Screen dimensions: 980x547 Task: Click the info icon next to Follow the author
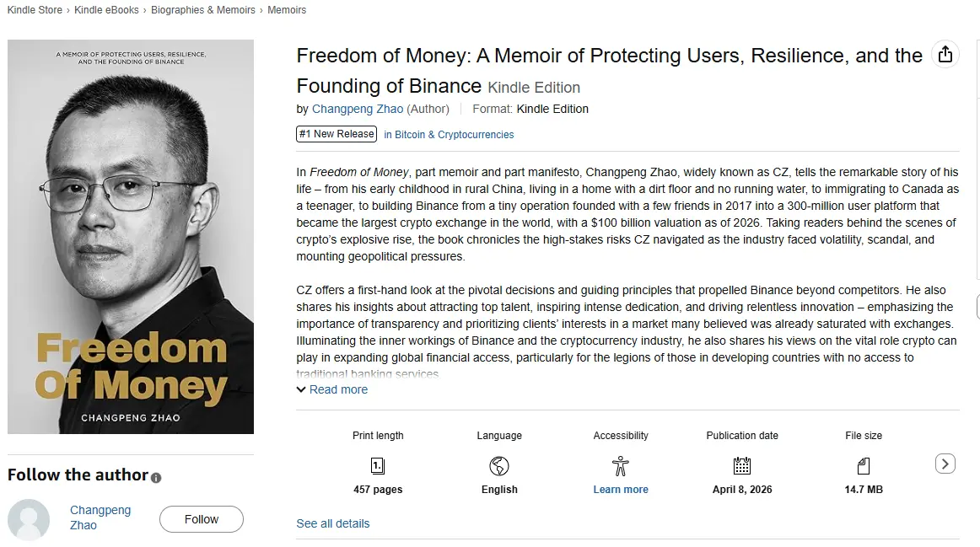(x=156, y=477)
